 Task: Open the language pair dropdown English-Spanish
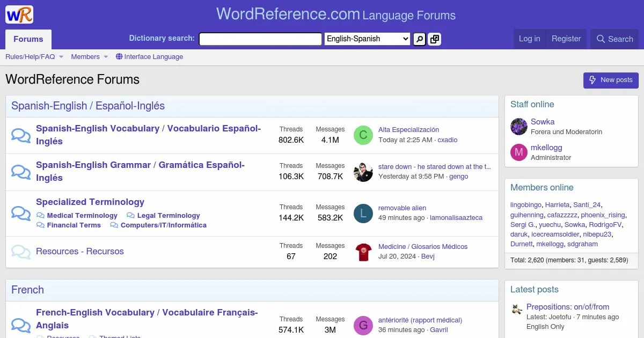point(367,39)
